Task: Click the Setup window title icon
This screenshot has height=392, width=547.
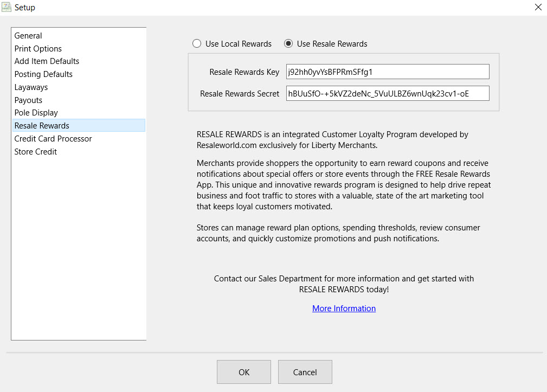Action: click(x=7, y=8)
